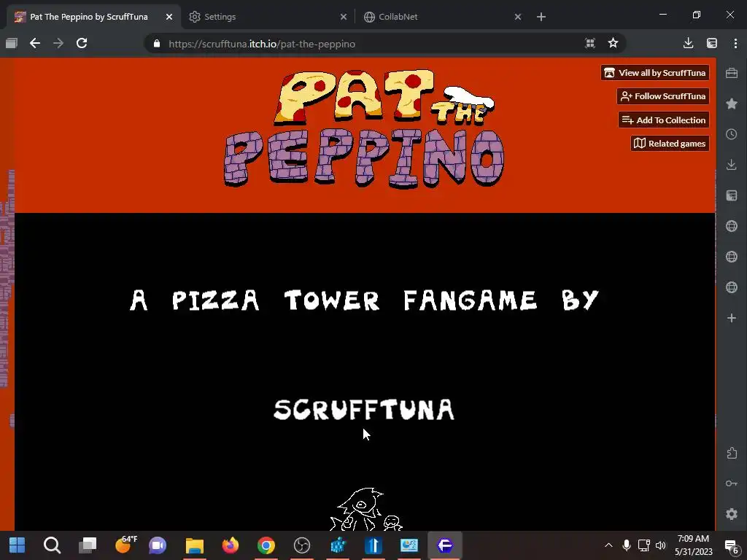Screen dimensions: 747x560
Task: Open the notification center with badge 6
Action: 731,546
